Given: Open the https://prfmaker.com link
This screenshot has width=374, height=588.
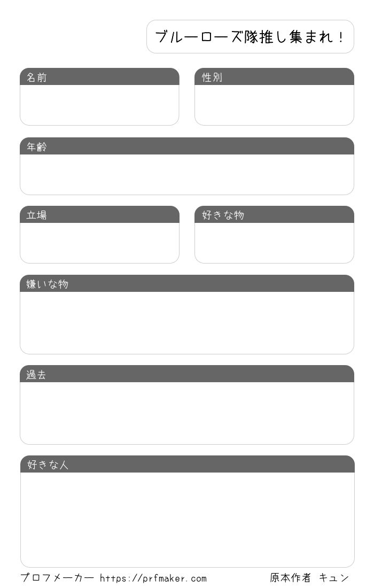Looking at the screenshot, I should pyautogui.click(x=153, y=578).
